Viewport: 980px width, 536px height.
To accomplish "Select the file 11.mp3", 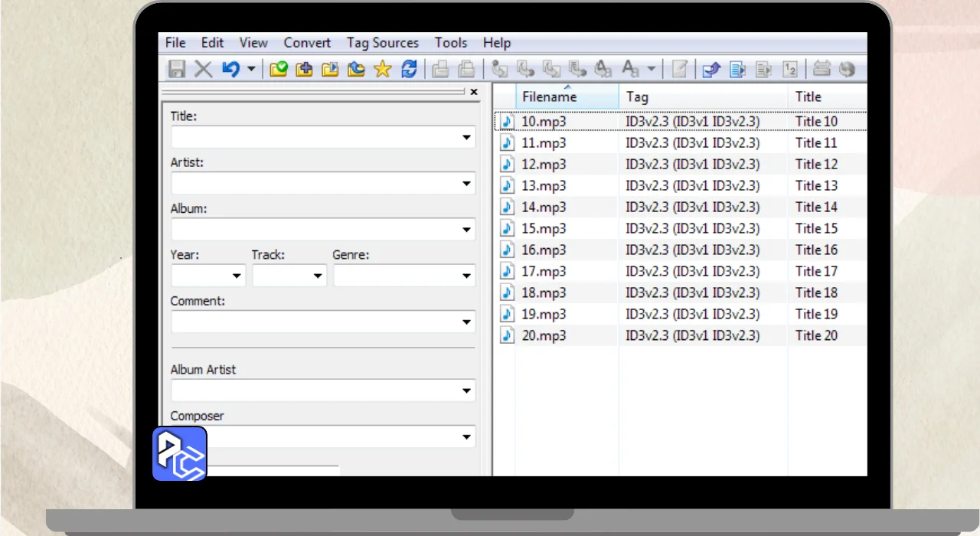I will pyautogui.click(x=544, y=142).
